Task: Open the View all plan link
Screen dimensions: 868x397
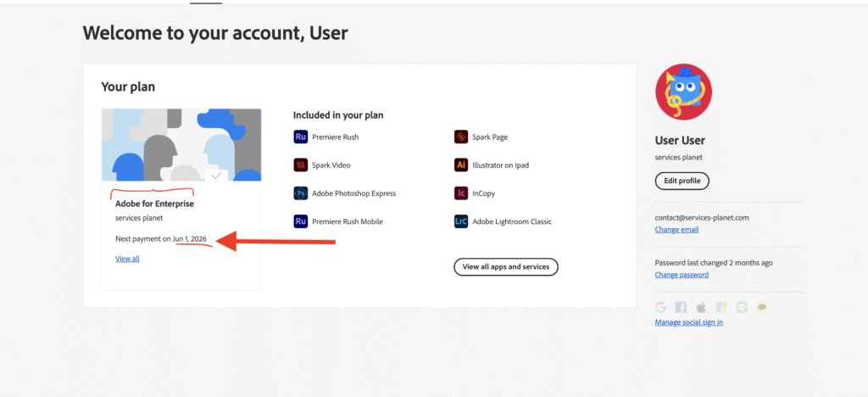Action: (x=127, y=259)
